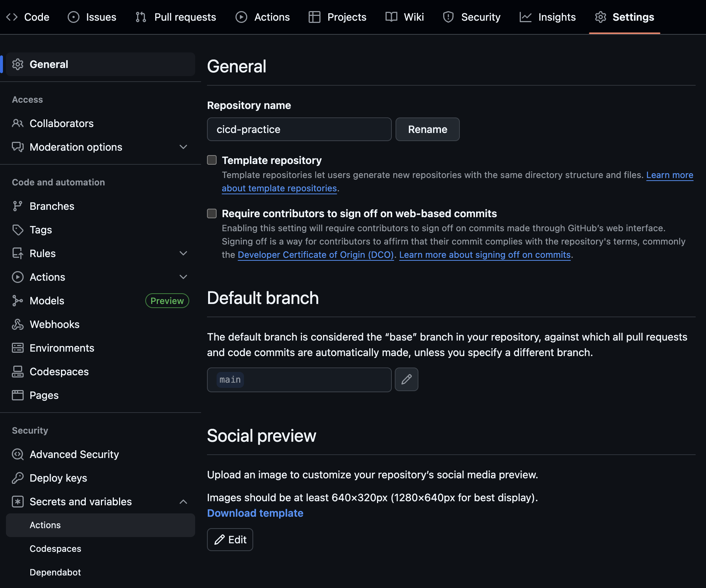This screenshot has height=588, width=706.
Task: Click the Environments server icon
Action: point(18,348)
